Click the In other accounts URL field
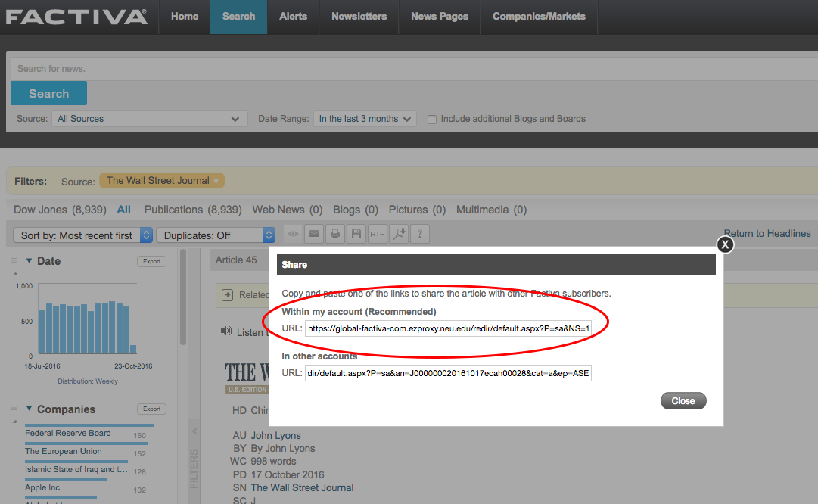 [448, 373]
